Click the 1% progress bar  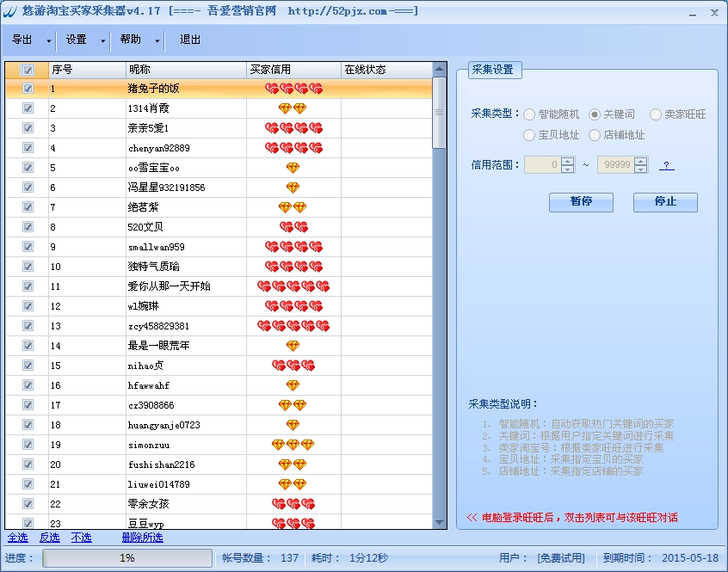point(126,557)
